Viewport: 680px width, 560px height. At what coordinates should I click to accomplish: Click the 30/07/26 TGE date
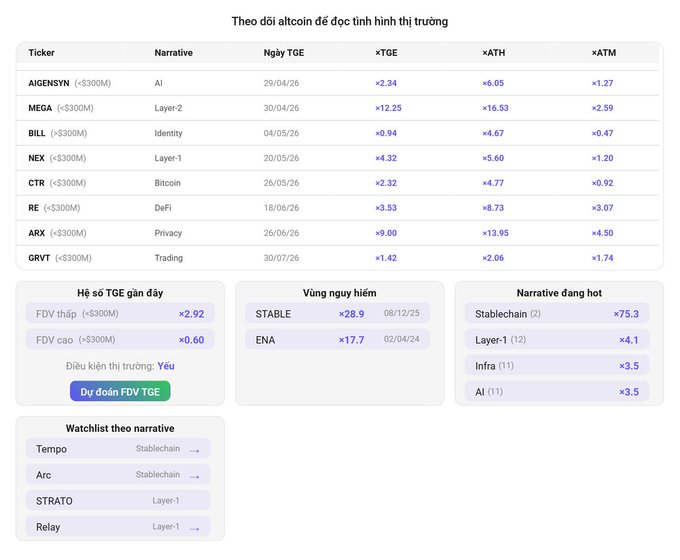(281, 258)
